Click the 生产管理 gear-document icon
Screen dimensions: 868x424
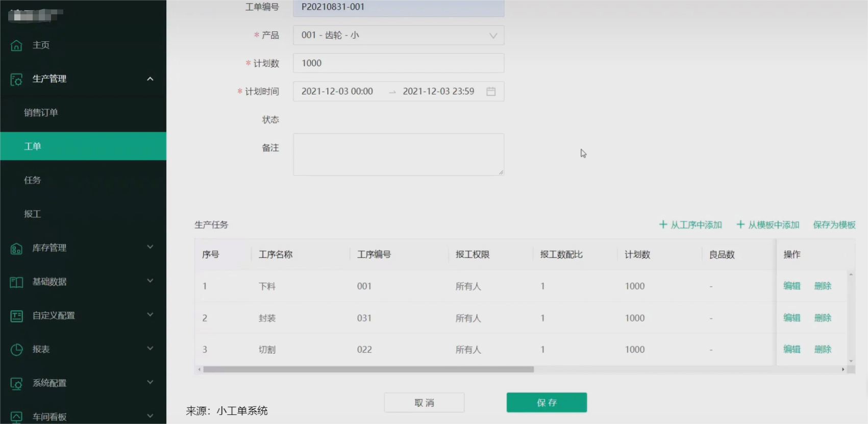click(x=16, y=79)
